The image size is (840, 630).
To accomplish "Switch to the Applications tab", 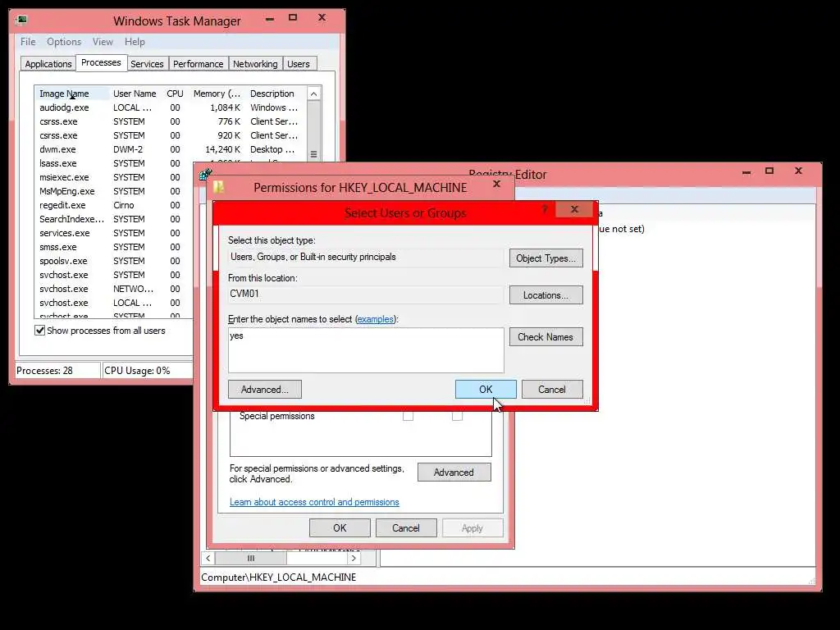I will tap(48, 64).
